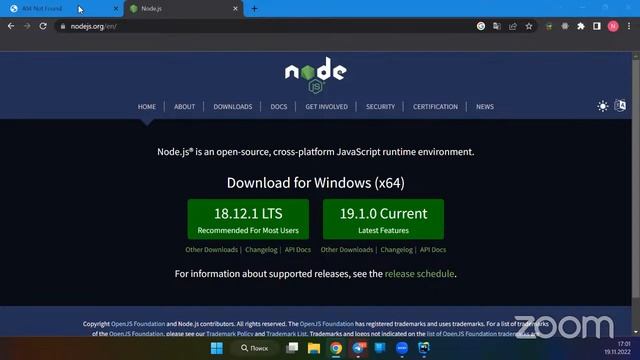
Task: Open Task View from the taskbar
Action: pos(292,348)
